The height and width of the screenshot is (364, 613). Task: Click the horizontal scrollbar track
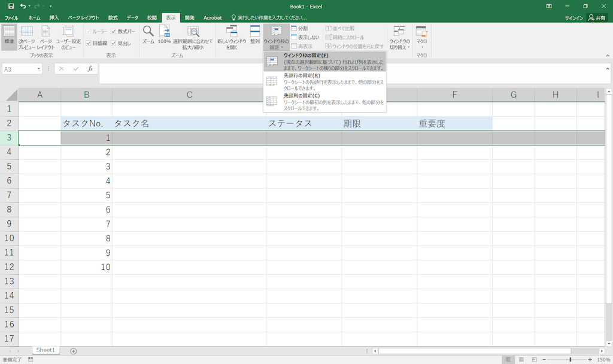click(488, 351)
